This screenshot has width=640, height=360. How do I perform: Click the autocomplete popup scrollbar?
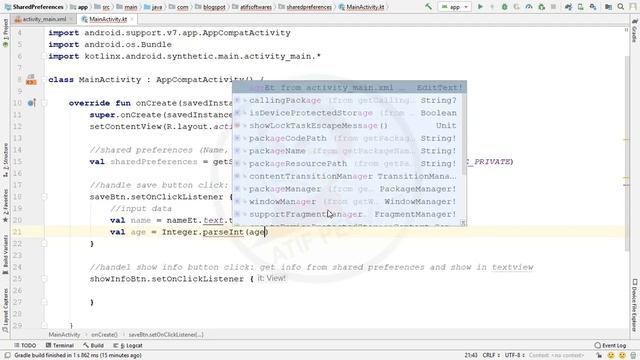tap(464, 134)
